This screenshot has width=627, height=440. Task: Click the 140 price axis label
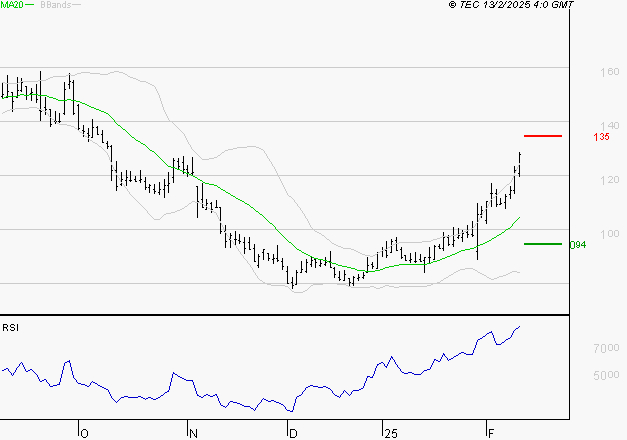[x=609, y=126]
